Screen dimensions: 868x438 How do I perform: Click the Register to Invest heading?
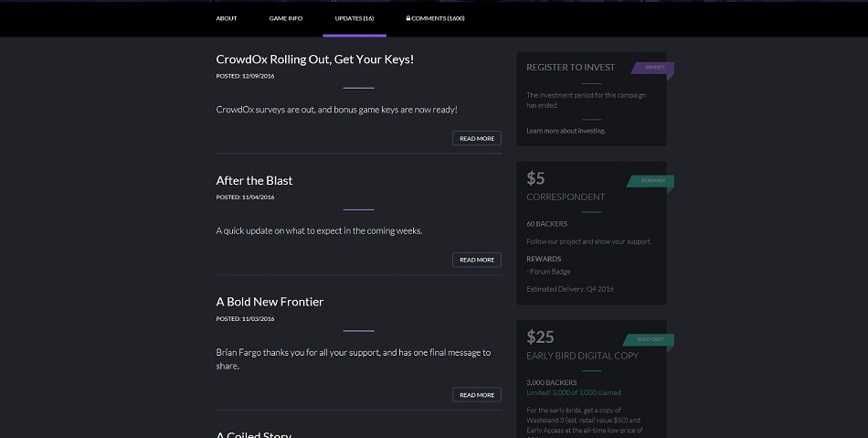coord(570,68)
